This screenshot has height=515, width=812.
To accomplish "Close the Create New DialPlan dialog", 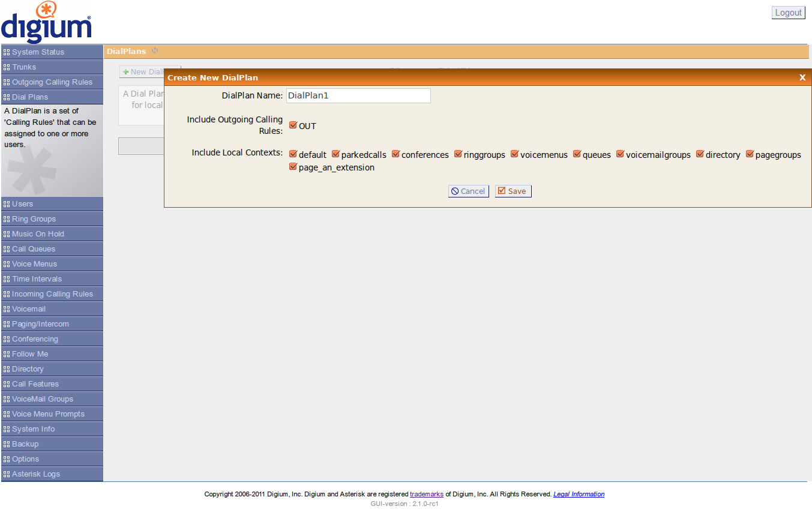I will tap(802, 77).
